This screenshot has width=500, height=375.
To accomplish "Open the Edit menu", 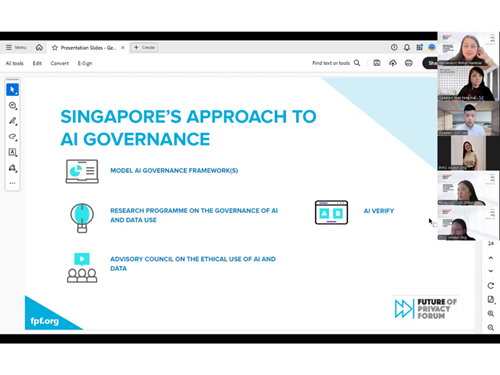I will tap(37, 63).
